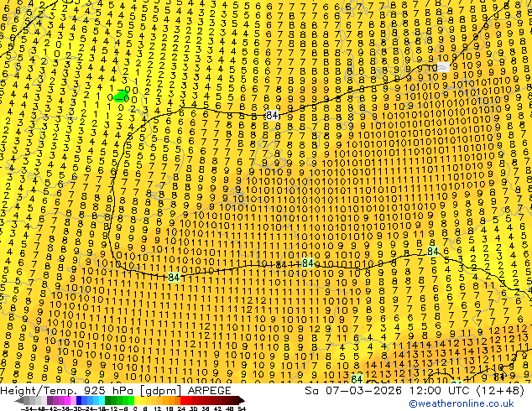Click the gray left arrow end of the color scale

19,401
